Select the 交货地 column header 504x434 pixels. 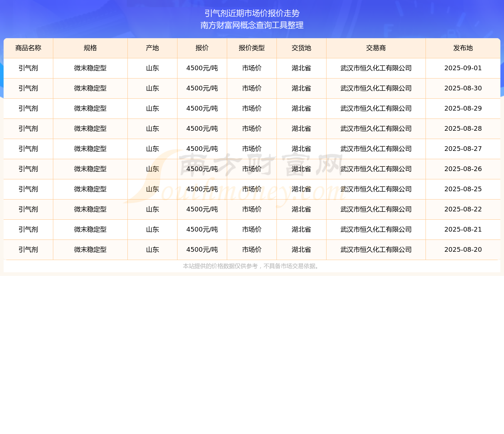point(302,48)
